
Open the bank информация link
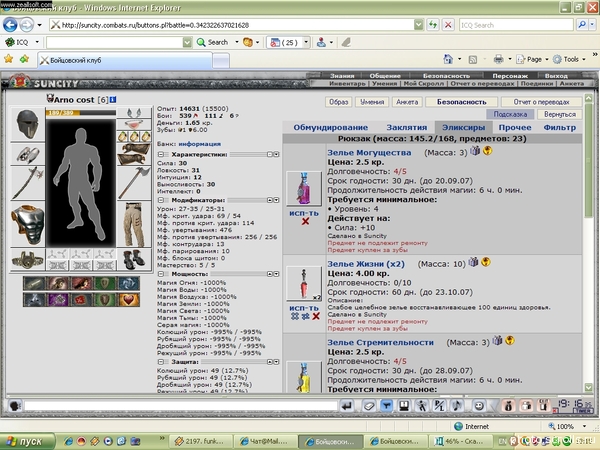click(199, 144)
